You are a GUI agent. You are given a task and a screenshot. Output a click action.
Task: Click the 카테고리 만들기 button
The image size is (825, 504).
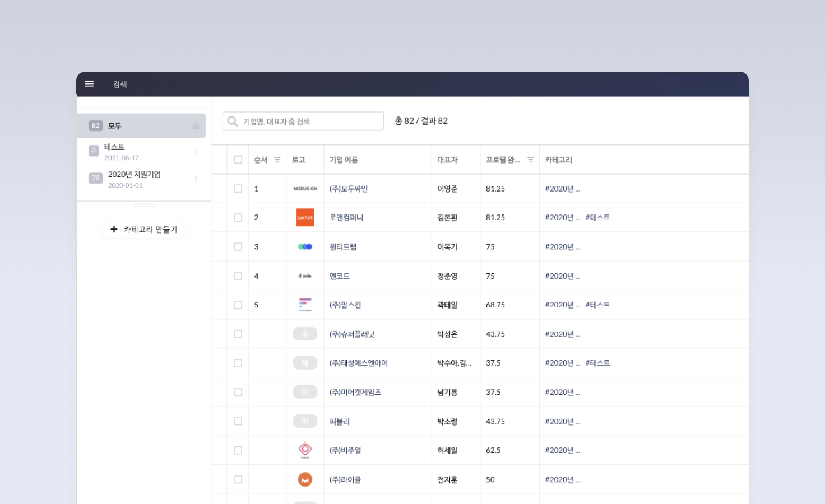[144, 229]
